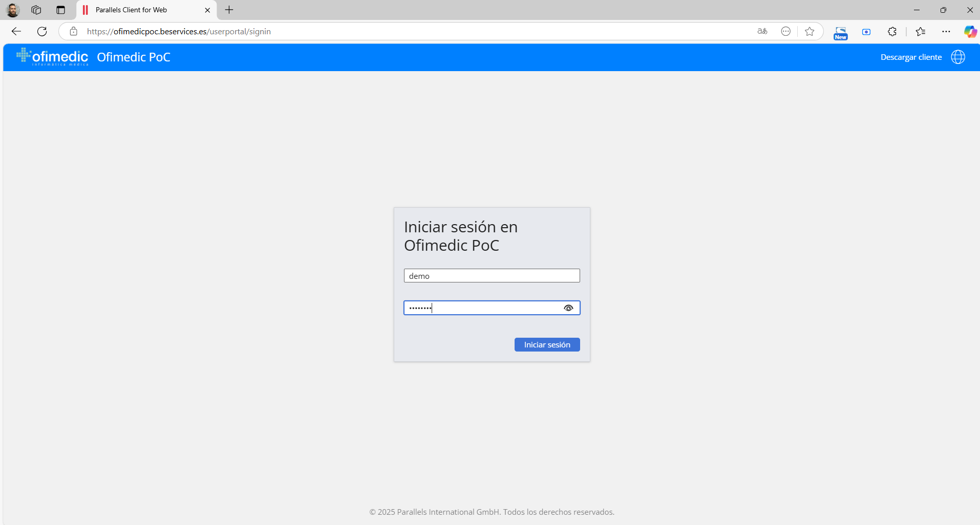Select the Parallels Client for Web tab
This screenshot has height=525, width=980.
pos(138,10)
